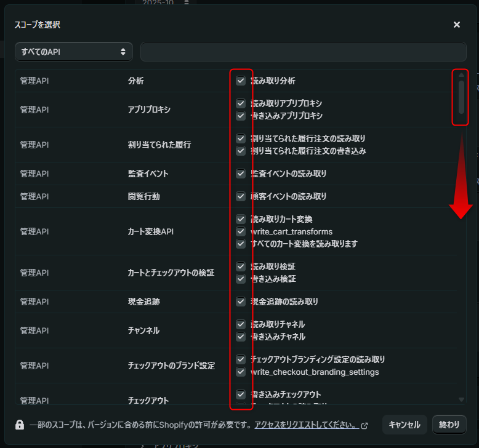Select the チェックアウトのブランド設定 category text
Screen dimensions: 479x448
click(x=171, y=366)
